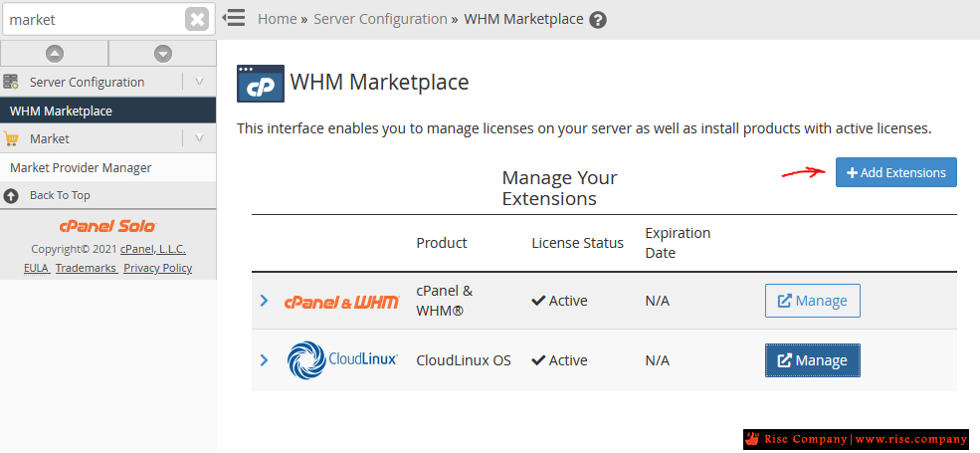Click the Active status for CloudLinux OS
This screenshot has width=980, height=453.
[559, 360]
